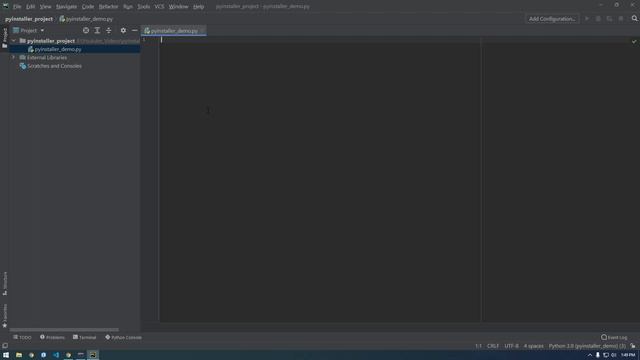Open the Run menu

(x=128, y=7)
